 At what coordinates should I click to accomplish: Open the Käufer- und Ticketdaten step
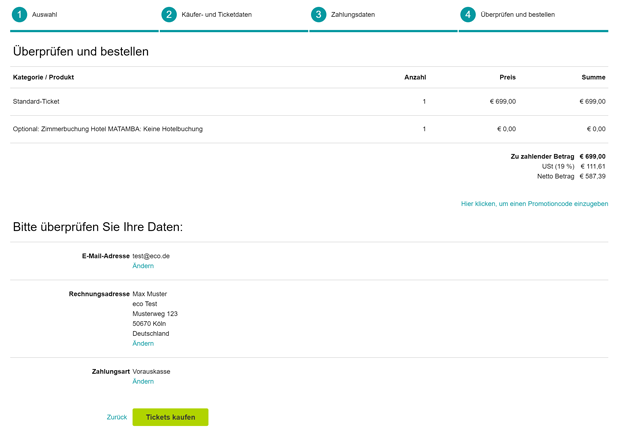coord(219,15)
